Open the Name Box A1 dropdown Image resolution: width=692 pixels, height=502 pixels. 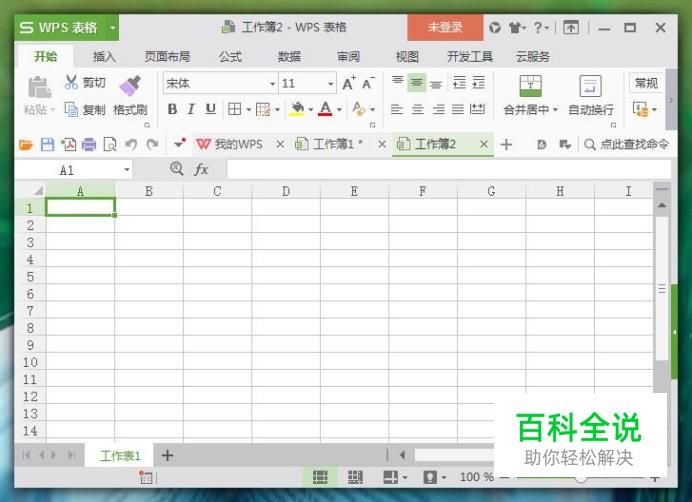point(127,170)
